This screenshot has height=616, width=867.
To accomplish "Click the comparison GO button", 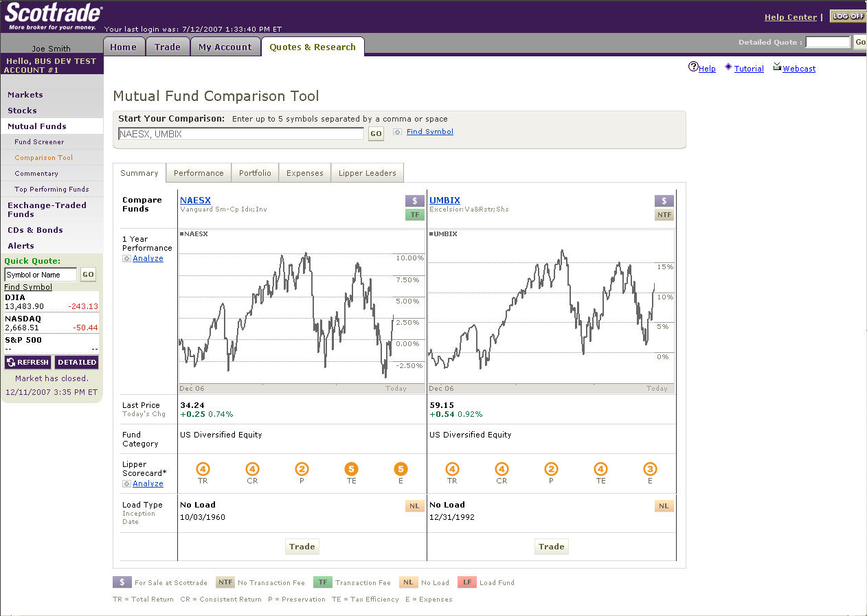I will (x=376, y=134).
